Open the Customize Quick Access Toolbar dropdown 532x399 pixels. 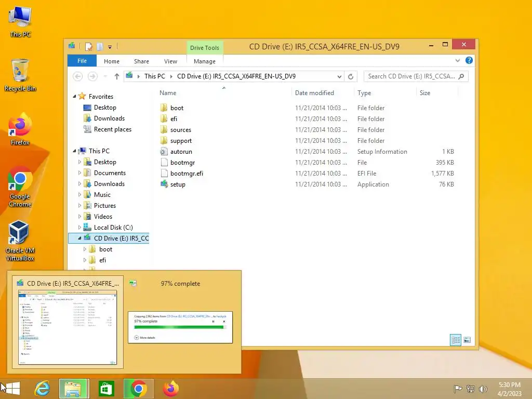110,47
